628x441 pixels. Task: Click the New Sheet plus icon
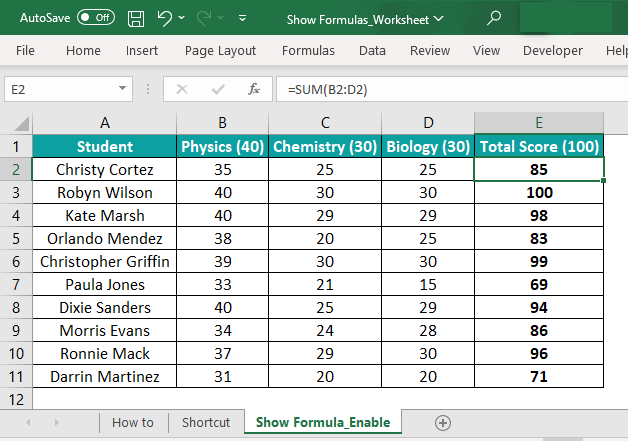pos(443,423)
